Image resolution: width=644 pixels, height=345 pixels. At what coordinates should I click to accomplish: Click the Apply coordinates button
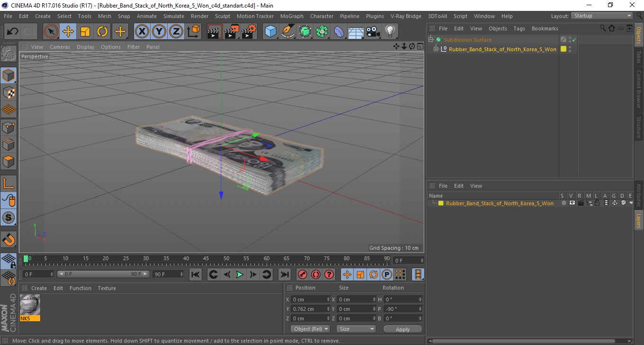[x=402, y=329]
